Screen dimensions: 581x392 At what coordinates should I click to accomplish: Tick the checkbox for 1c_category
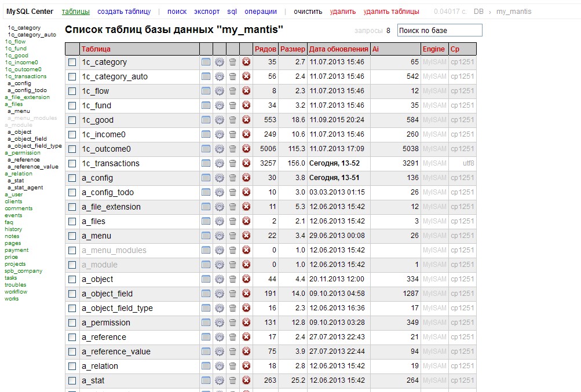(72, 63)
